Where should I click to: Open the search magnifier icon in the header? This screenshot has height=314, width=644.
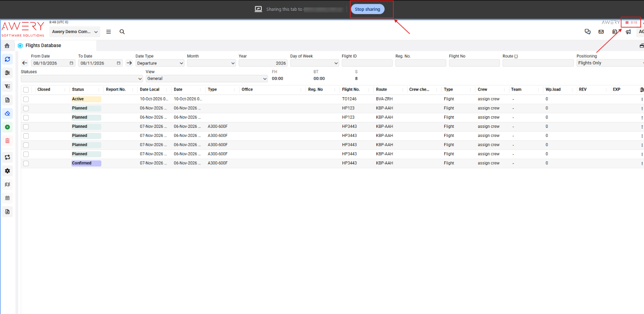click(x=122, y=31)
